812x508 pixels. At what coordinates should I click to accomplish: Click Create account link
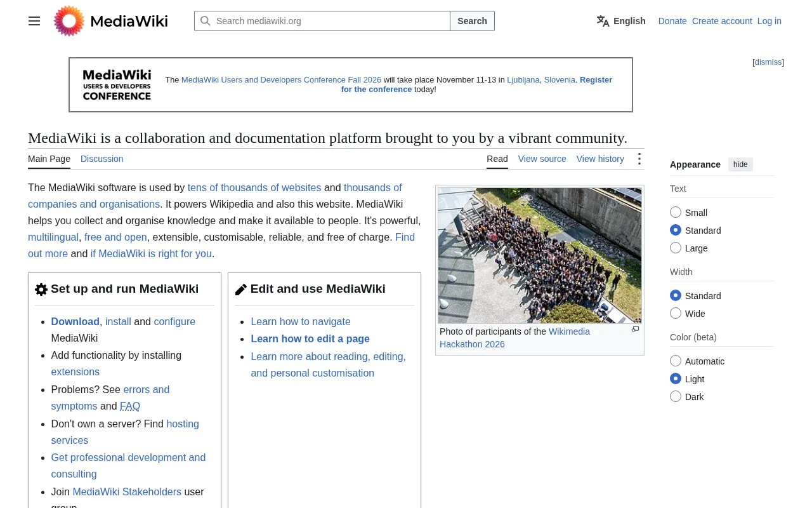coord(722,21)
